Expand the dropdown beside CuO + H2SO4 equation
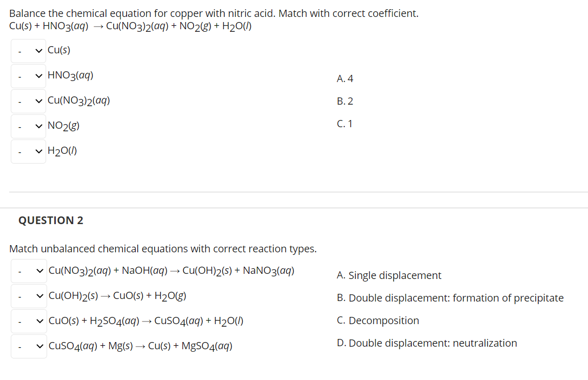The width and height of the screenshot is (588, 380). click(28, 321)
